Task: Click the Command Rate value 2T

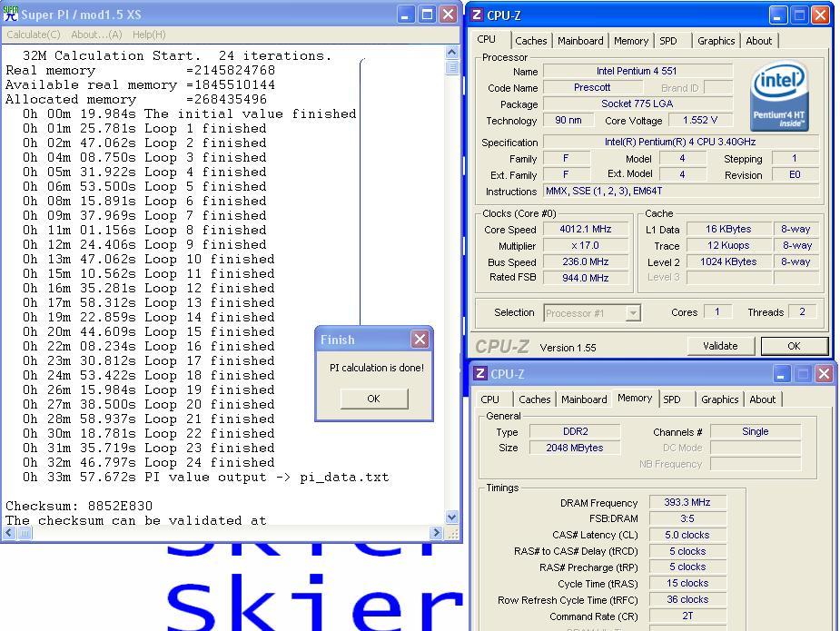Action: (687, 616)
